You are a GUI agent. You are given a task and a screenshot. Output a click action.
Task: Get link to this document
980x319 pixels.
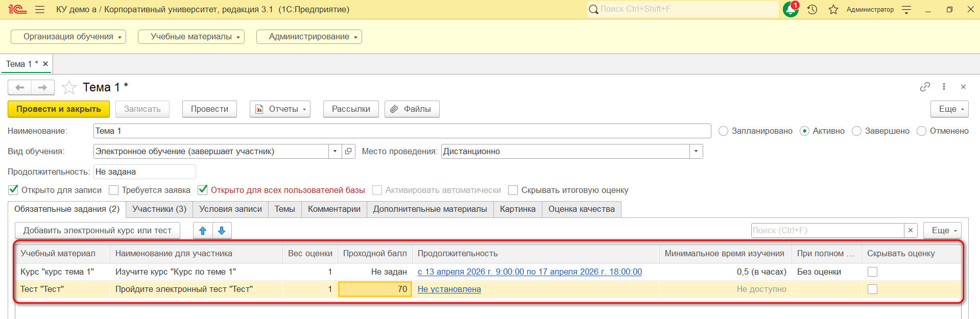click(925, 87)
